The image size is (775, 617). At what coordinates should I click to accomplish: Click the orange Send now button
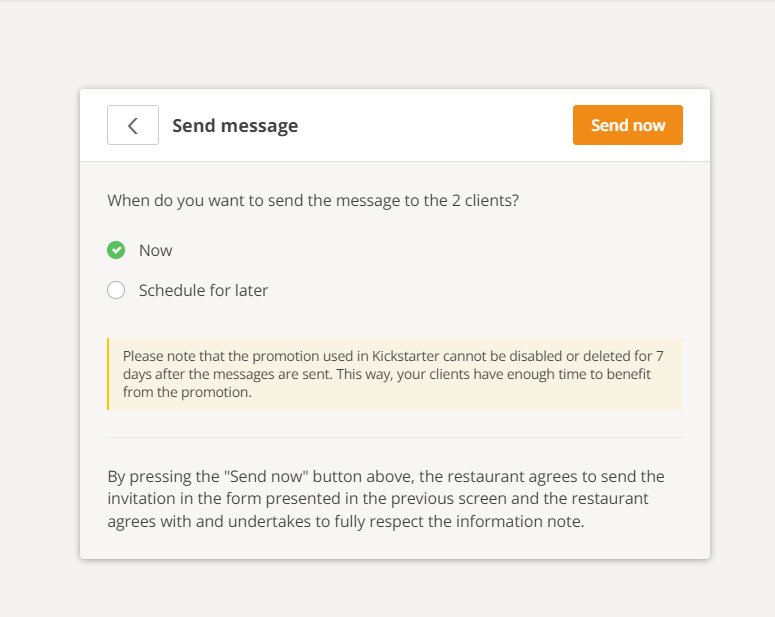click(628, 125)
